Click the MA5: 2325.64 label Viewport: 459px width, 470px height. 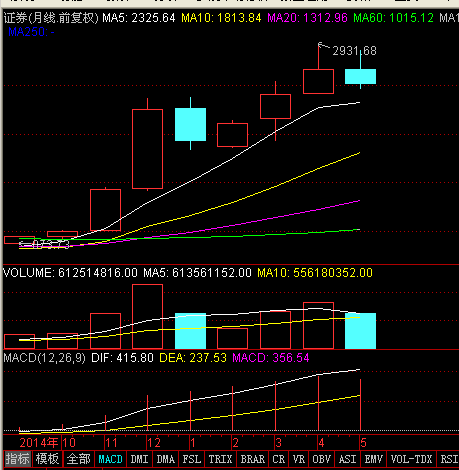click(139, 18)
